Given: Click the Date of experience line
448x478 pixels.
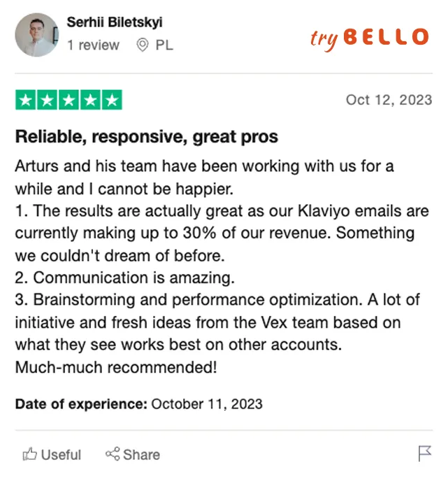Looking at the screenshot, I should tap(139, 404).
